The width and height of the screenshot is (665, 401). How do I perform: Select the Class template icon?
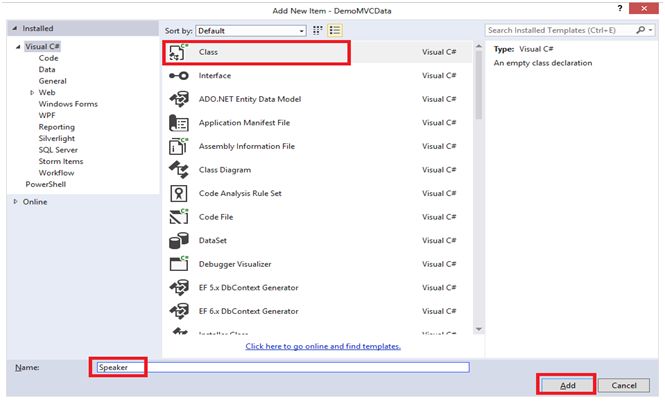178,52
